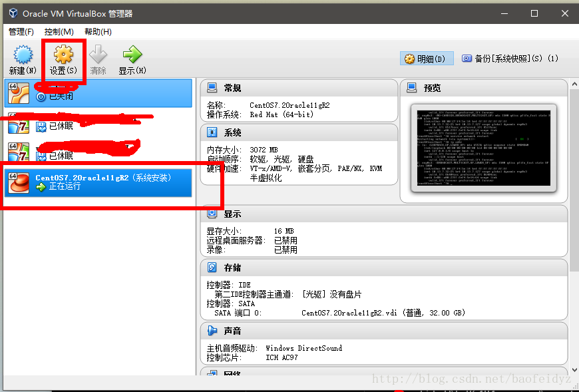Open the 系统 system section header
Image resolution: width=579 pixels, height=392 pixels.
[x=299, y=132]
